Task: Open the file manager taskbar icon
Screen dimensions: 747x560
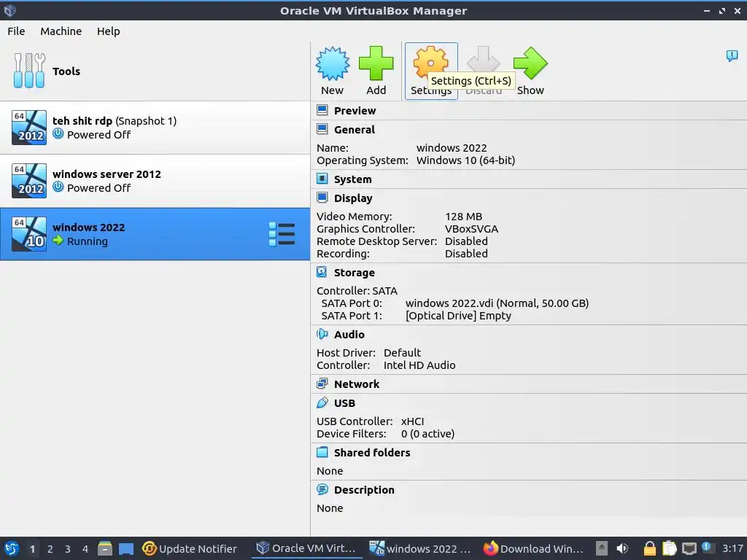Action: pyautogui.click(x=105, y=548)
